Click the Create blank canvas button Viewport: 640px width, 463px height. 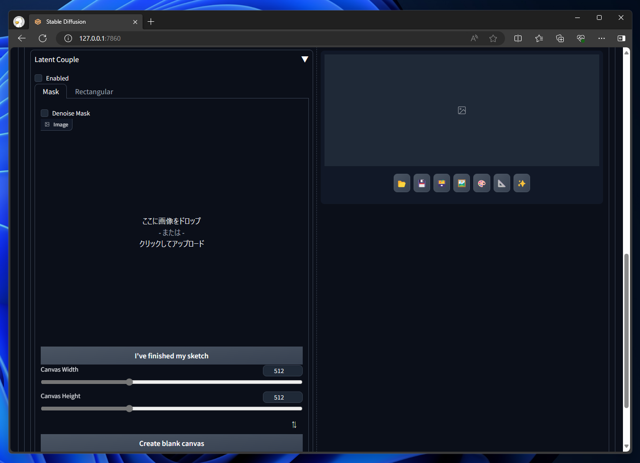point(171,443)
